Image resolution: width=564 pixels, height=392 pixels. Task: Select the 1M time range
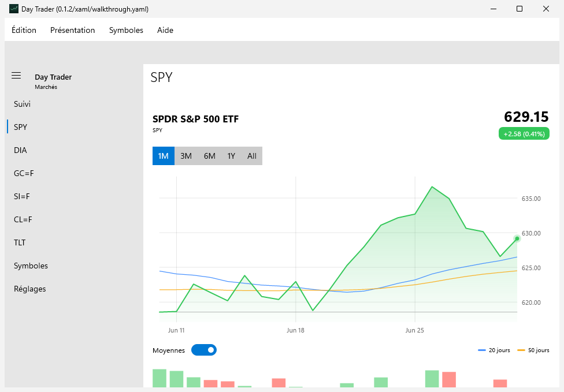(x=164, y=156)
